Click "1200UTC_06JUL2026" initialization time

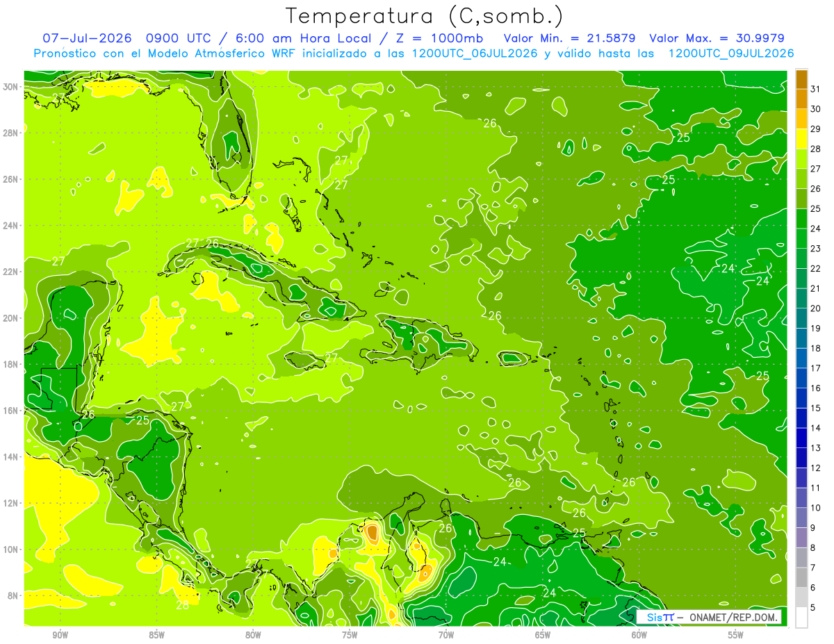[x=475, y=53]
